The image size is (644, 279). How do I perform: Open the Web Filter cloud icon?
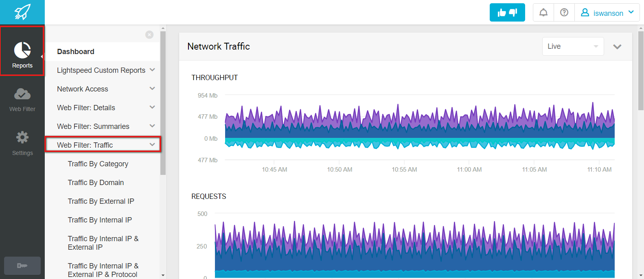tap(22, 94)
